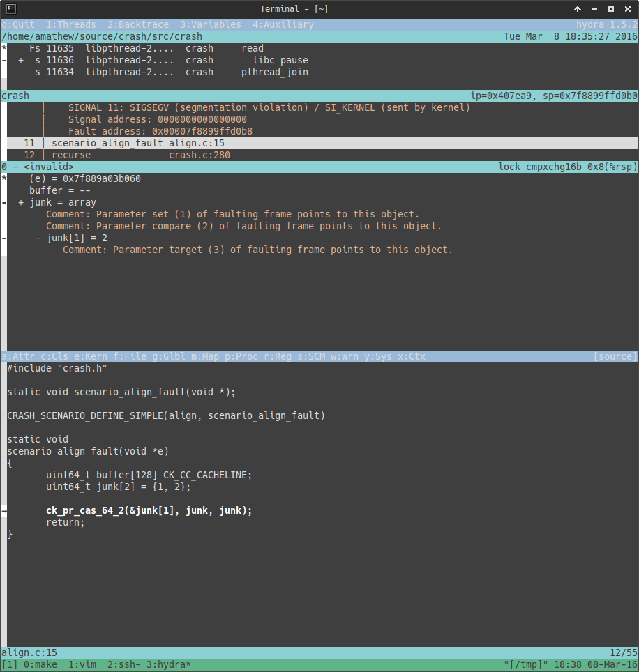
Task: Open the 1:Threads view
Action: (71, 24)
